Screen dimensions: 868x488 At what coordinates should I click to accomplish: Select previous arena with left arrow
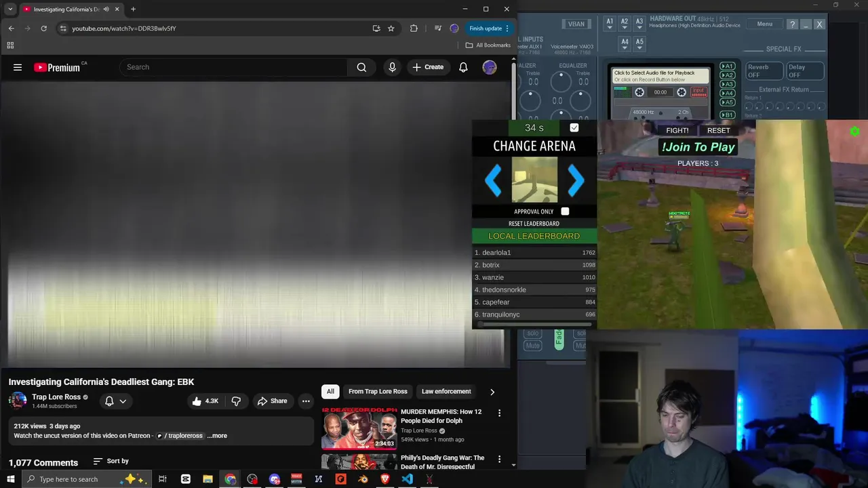tap(493, 180)
